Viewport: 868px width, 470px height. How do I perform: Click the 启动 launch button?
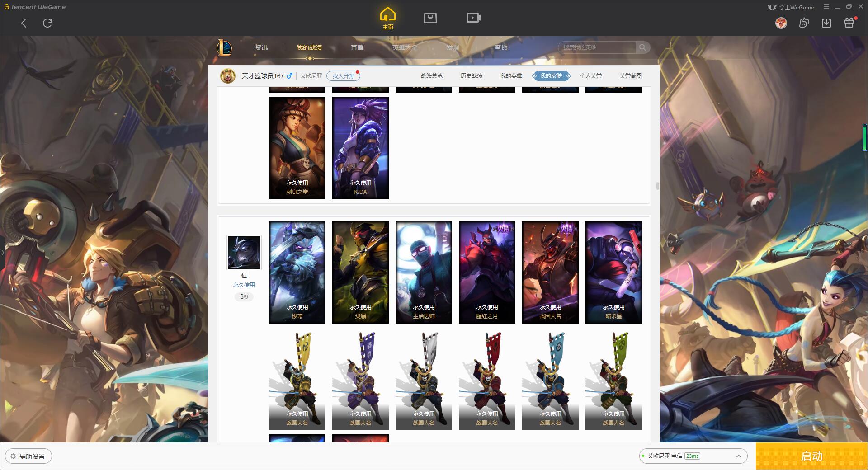point(812,456)
